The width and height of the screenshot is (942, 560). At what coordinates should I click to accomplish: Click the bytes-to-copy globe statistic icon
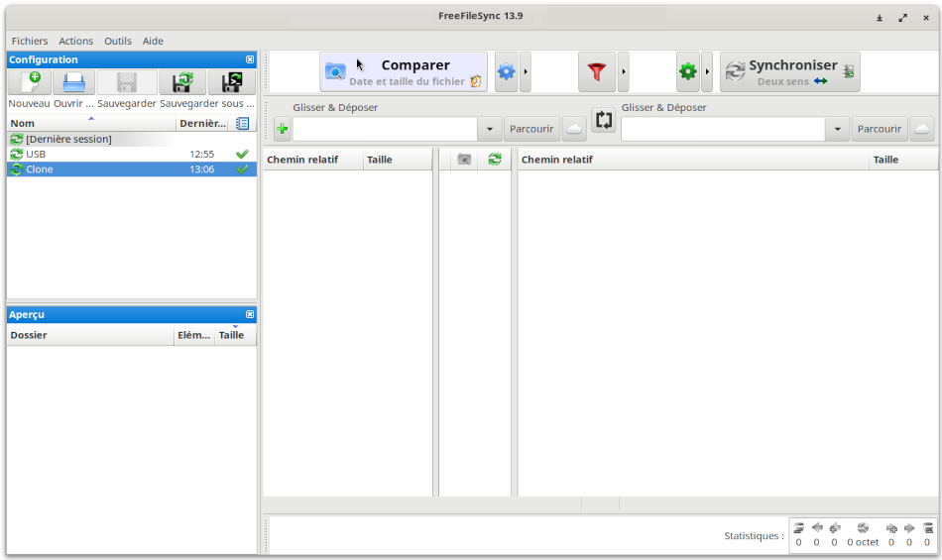coord(863,528)
